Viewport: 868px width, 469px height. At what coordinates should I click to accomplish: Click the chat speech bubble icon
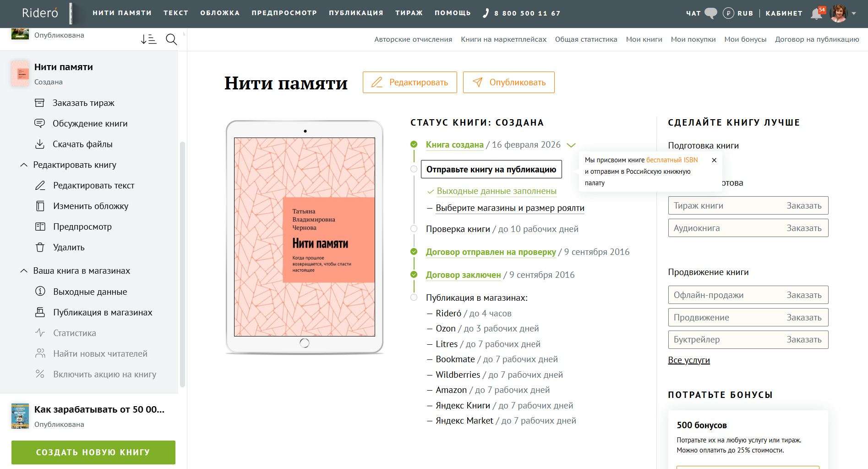[x=710, y=13]
